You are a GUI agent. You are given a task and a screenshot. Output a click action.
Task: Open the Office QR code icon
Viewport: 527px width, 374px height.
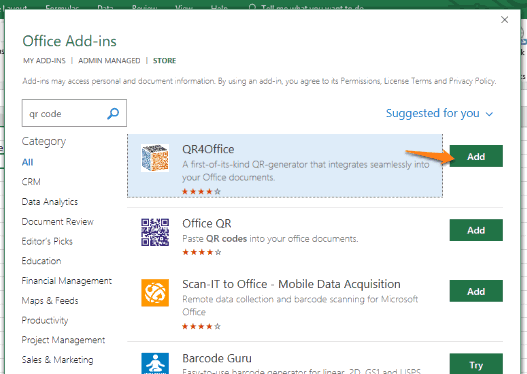(x=155, y=232)
